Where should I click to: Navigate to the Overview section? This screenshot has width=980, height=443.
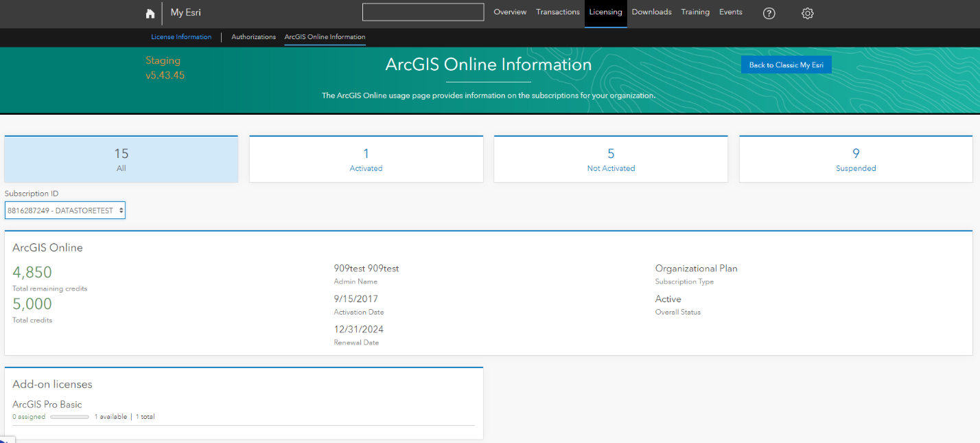point(510,12)
